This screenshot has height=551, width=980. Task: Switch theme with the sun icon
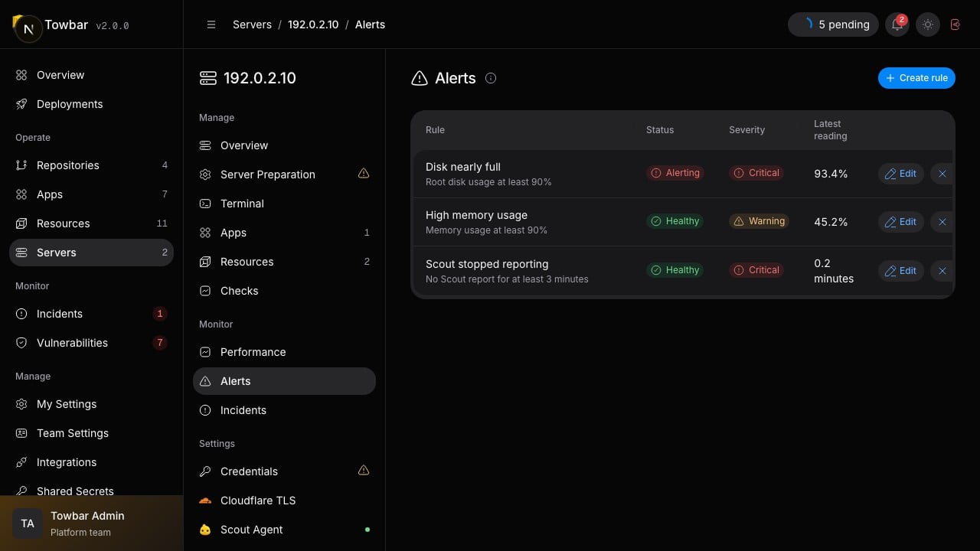[928, 24]
